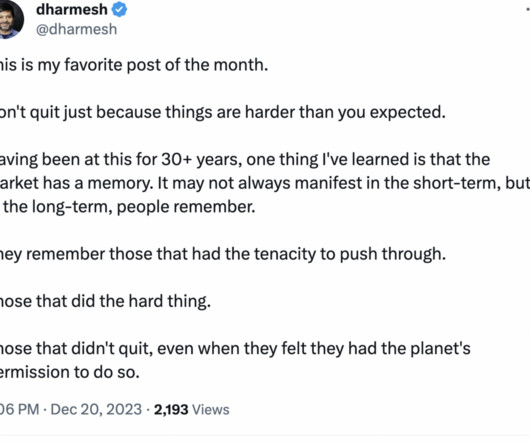Image resolution: width=530 pixels, height=442 pixels.
Task: Click the word "planet's" in the tweet
Action: 440,349
